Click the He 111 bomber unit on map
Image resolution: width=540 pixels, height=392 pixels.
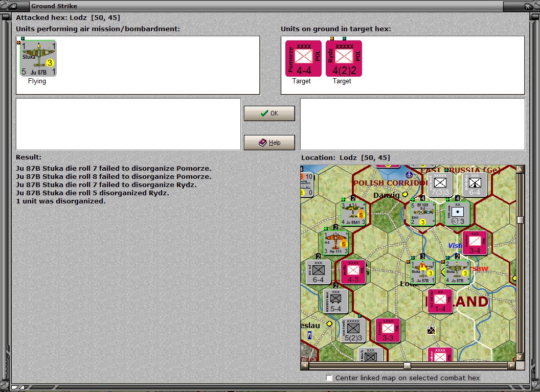(x=336, y=243)
